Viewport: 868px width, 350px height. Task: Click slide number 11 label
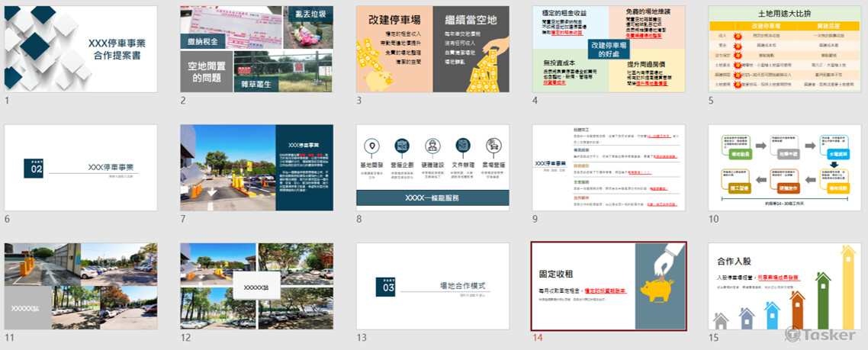(9, 338)
